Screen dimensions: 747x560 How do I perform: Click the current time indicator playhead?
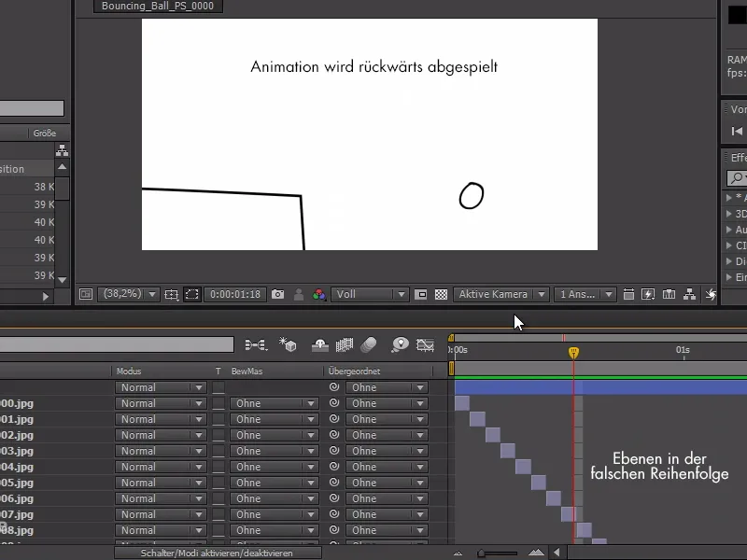pyautogui.click(x=573, y=353)
